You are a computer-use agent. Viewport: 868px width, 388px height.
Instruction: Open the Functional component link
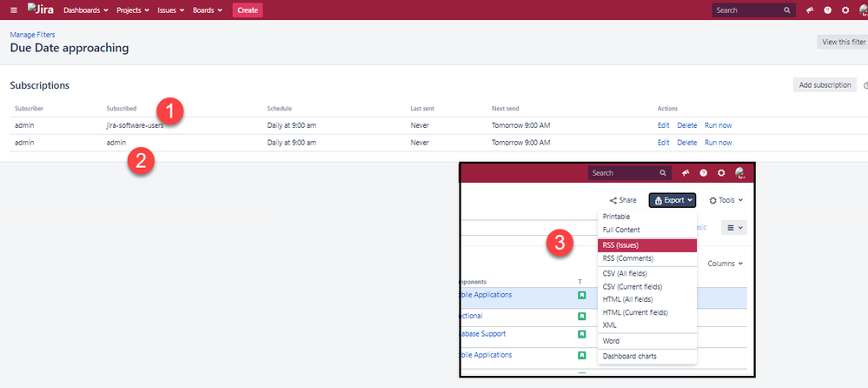(471, 316)
